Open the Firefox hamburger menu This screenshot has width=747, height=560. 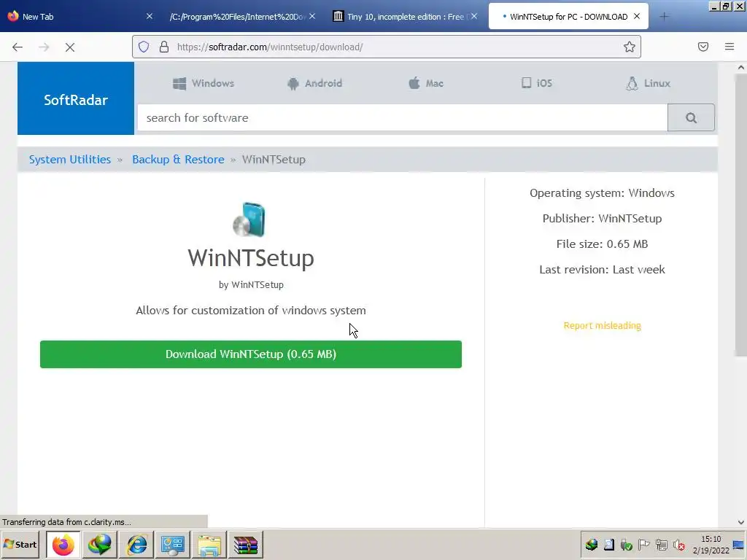point(729,47)
